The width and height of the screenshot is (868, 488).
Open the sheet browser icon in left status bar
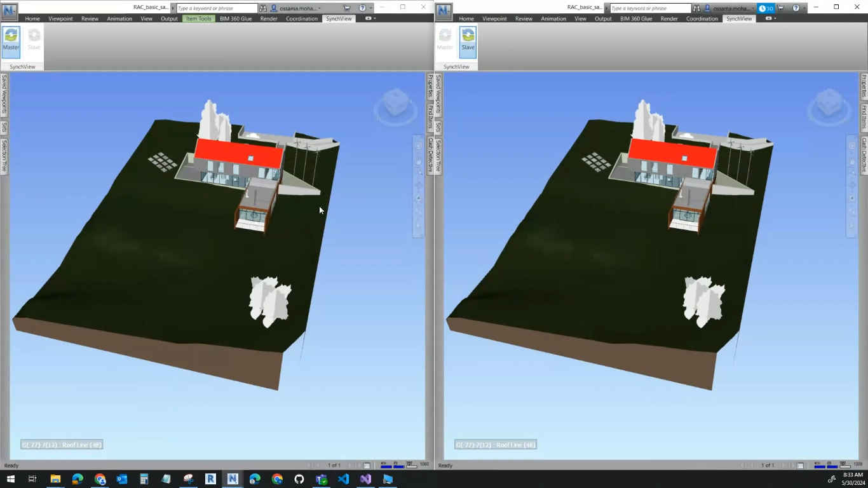(x=367, y=466)
